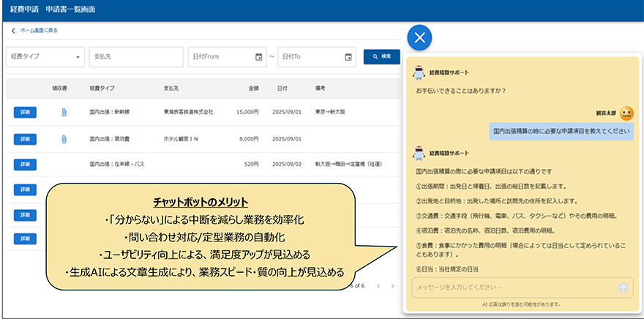Click the 金額 column header
This screenshot has height=319, width=644.
(253, 89)
